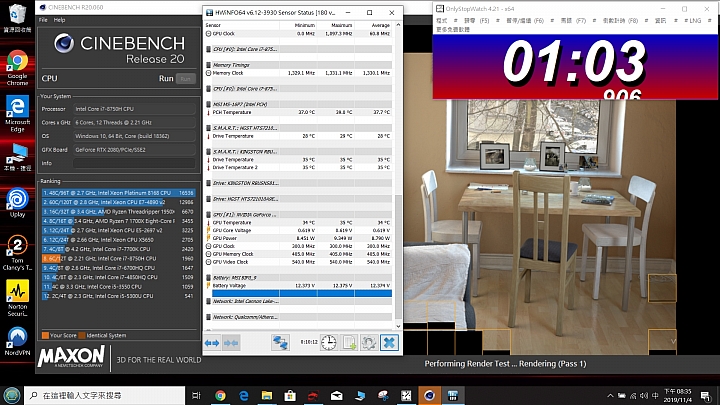This screenshot has height=405, width=720.
Task: Collapse the Network Qualcomm/Atheros group
Action: pos(208,317)
